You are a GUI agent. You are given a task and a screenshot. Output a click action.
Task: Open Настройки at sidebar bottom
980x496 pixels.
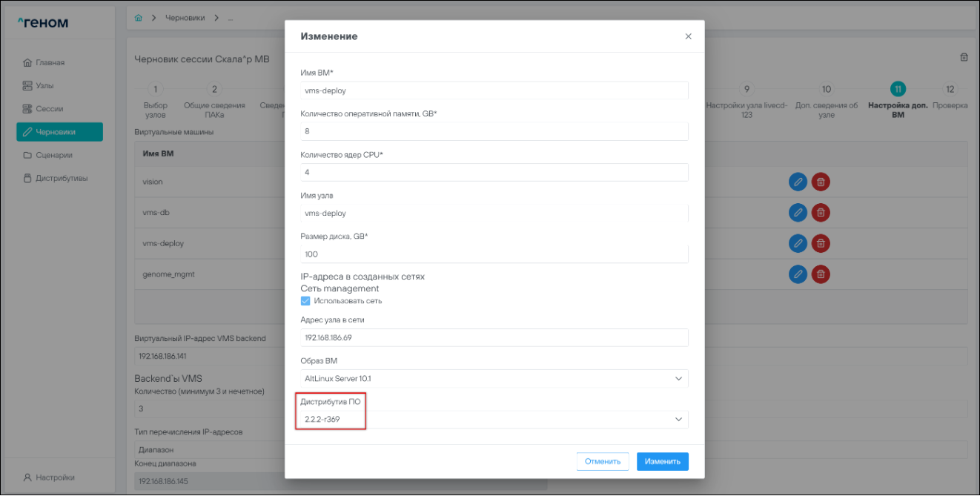tap(55, 477)
